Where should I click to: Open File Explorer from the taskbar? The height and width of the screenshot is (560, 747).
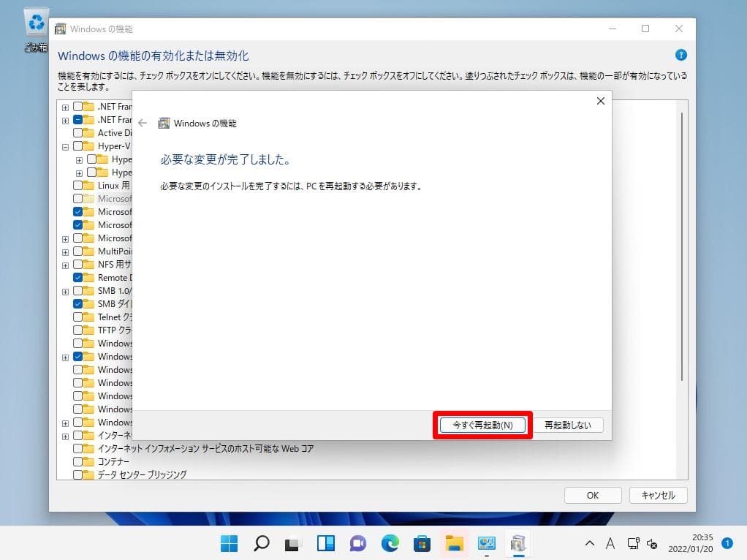(454, 543)
